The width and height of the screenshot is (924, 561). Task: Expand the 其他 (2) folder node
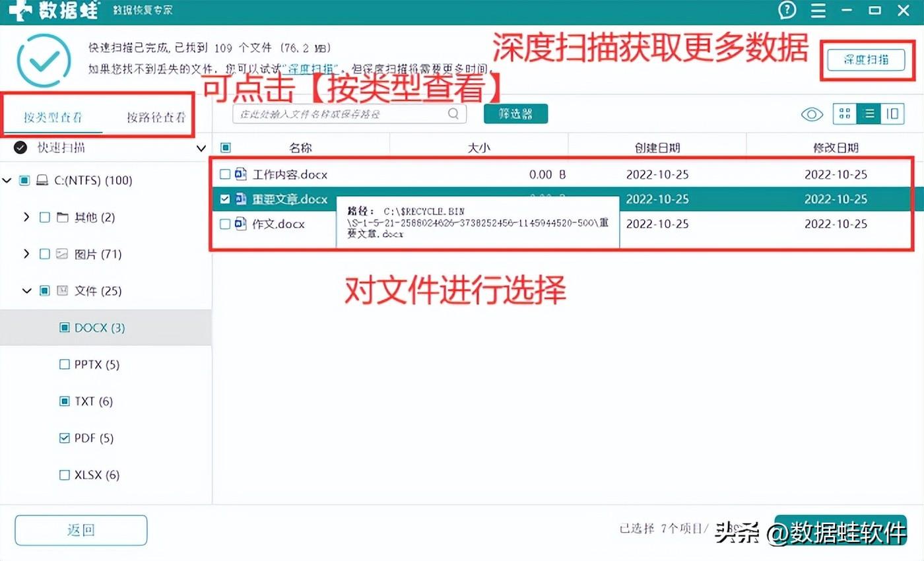(x=26, y=217)
